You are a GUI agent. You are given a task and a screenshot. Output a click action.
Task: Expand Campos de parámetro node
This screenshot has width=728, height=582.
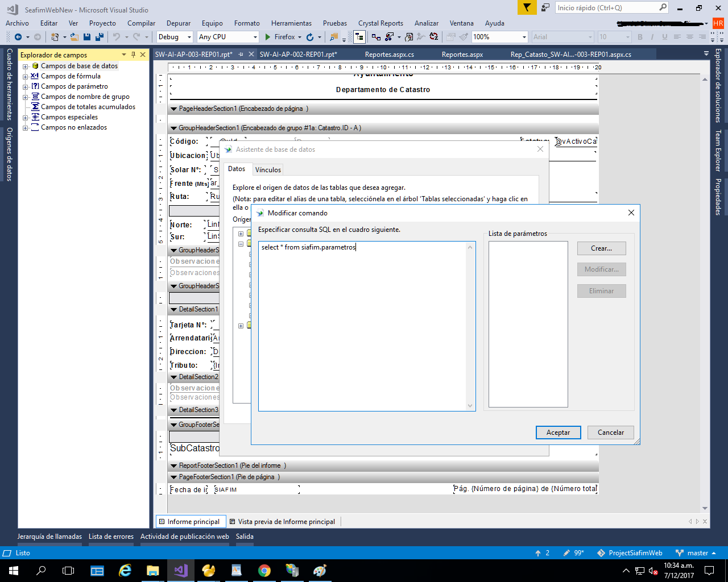[25, 86]
